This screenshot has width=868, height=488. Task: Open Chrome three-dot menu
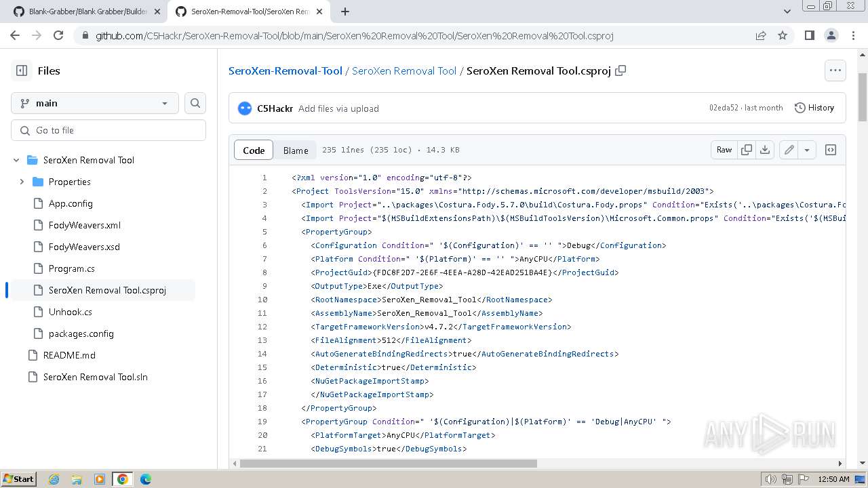pyautogui.click(x=852, y=35)
